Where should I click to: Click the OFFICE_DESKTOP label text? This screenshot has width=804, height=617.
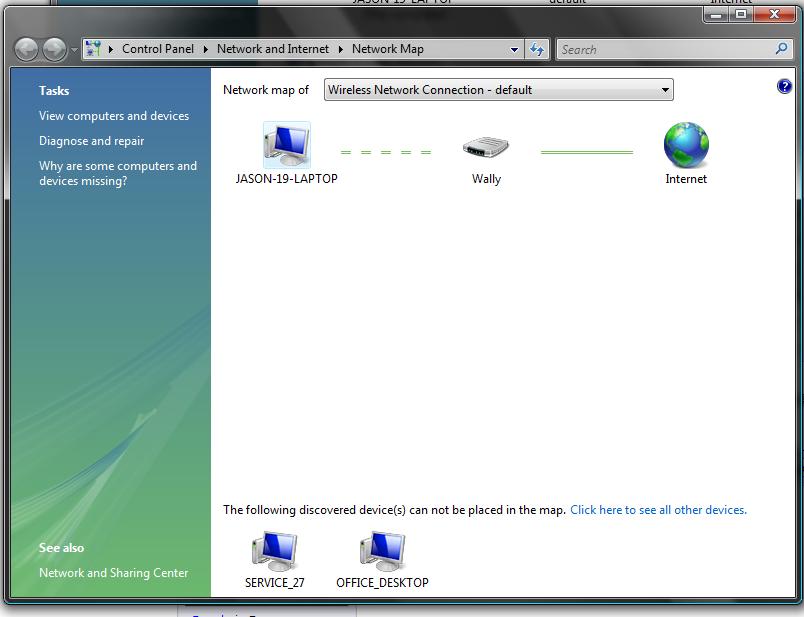click(383, 583)
